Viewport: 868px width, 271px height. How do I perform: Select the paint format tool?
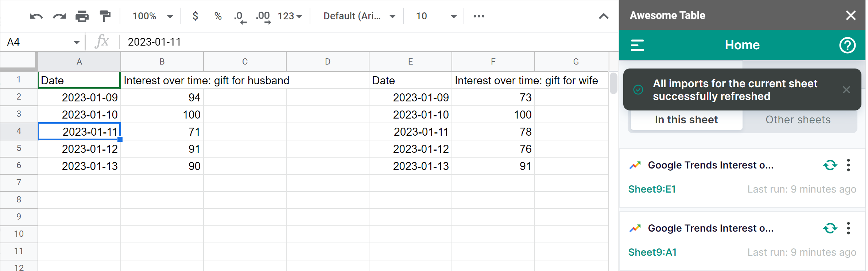point(105,16)
